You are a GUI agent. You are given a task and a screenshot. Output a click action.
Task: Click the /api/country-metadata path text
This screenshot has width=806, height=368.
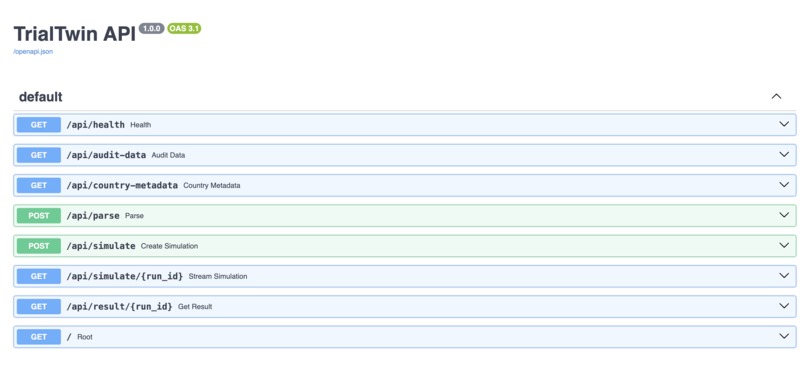(122, 185)
